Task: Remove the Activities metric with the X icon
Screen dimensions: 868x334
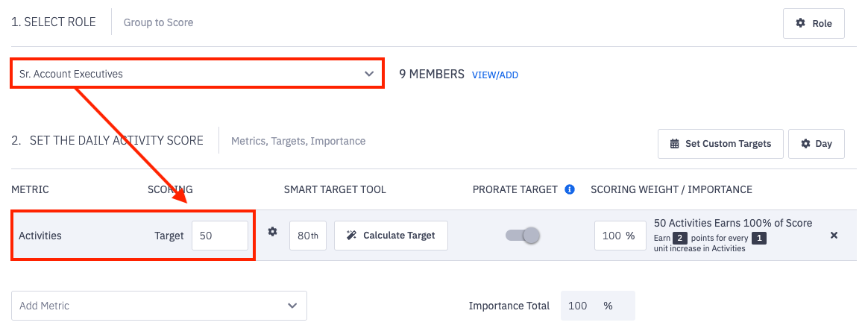Action: pos(834,235)
